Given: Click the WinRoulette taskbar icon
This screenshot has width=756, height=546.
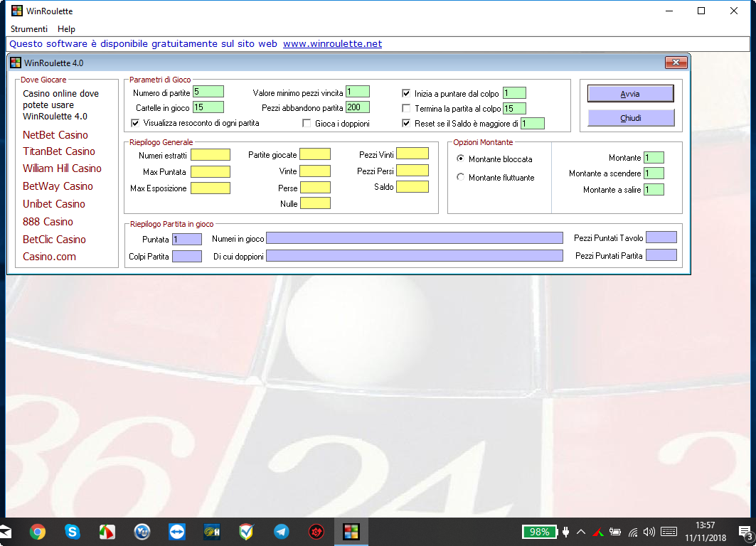Looking at the screenshot, I should pos(351,532).
